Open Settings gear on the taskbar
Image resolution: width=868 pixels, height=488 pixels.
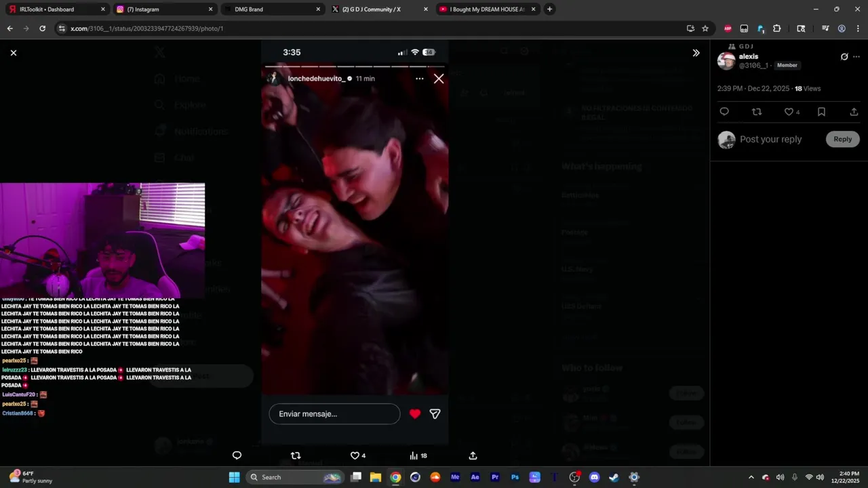[x=634, y=477]
